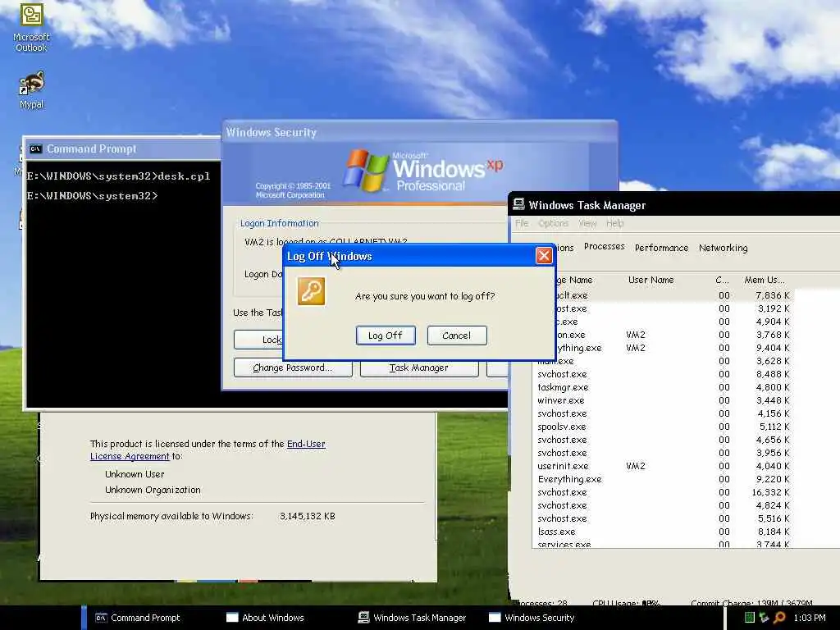This screenshot has width=840, height=630.
Task: Open the Microsoft Outlook desktop icon
Action: [x=31, y=28]
